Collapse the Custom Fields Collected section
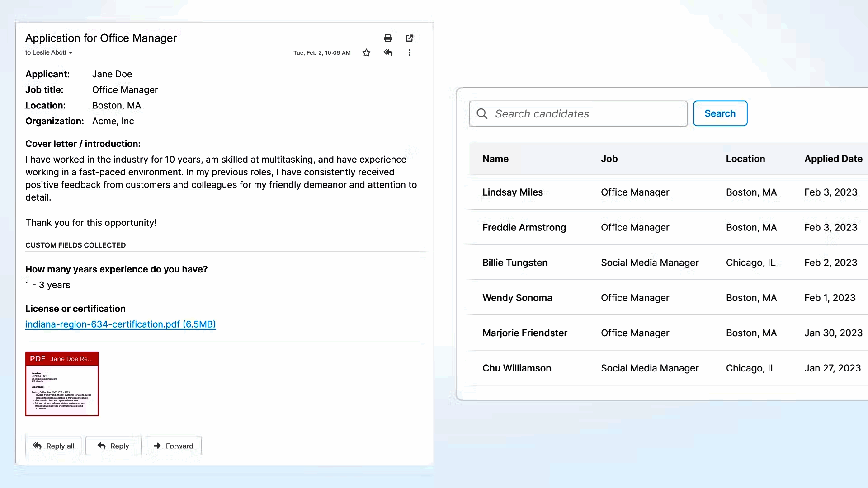The width and height of the screenshot is (868, 488). [75, 245]
